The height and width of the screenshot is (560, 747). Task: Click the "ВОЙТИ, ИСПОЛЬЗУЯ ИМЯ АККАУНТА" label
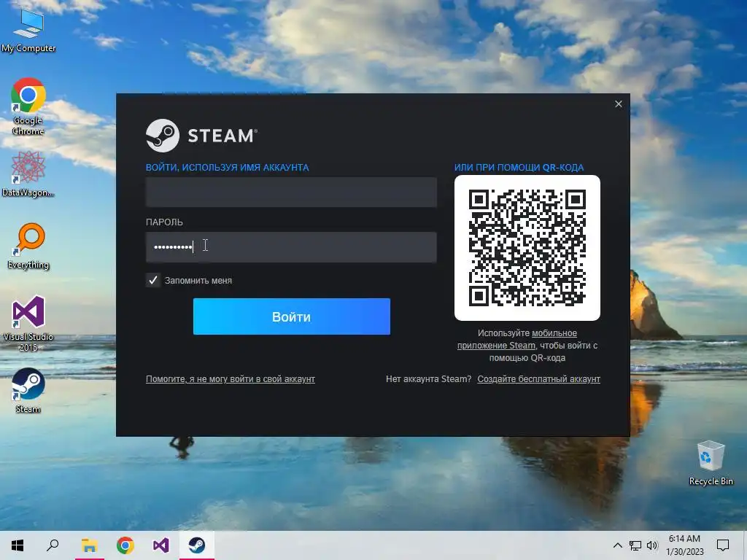[228, 168]
